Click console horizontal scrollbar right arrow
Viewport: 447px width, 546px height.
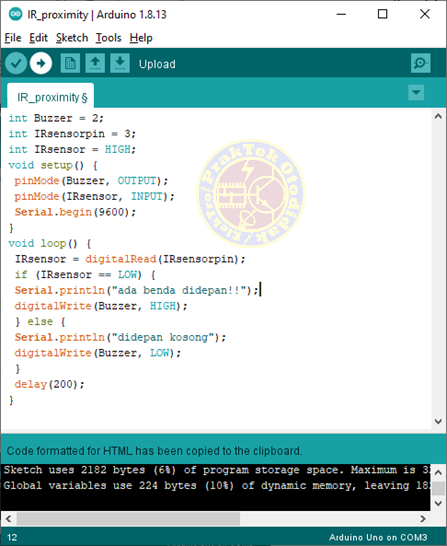[x=423, y=519]
